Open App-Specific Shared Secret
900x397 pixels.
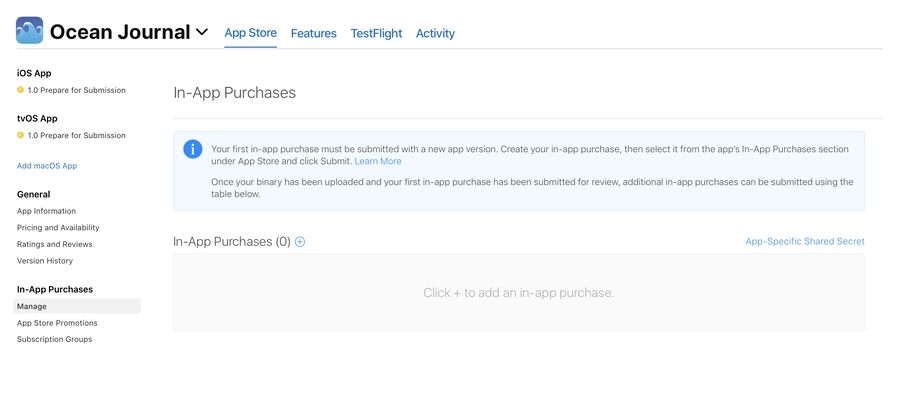pos(805,242)
